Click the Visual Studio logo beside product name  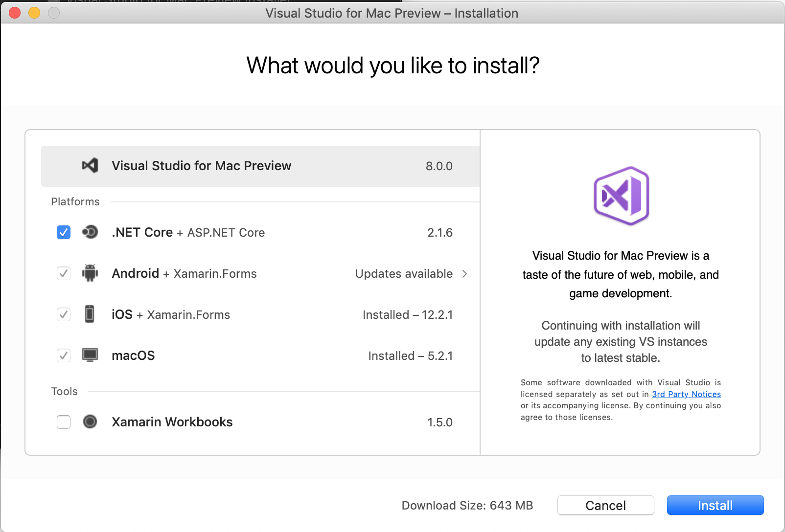click(90, 166)
